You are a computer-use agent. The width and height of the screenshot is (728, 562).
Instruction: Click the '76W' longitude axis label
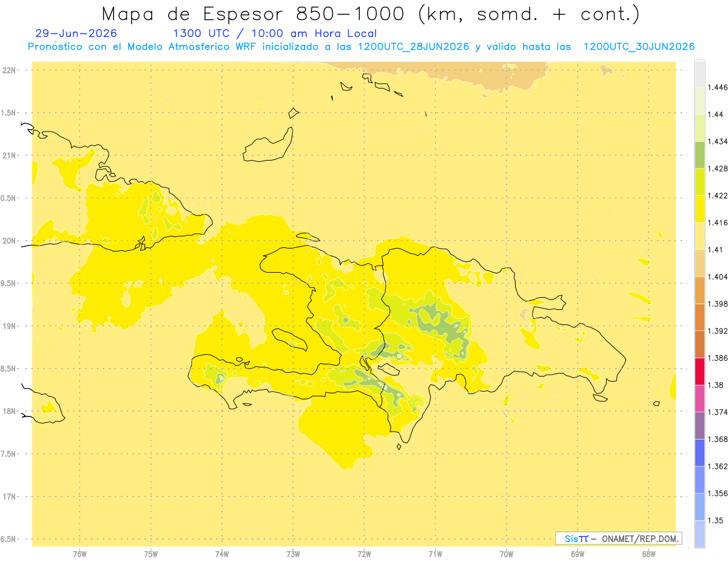(79, 554)
